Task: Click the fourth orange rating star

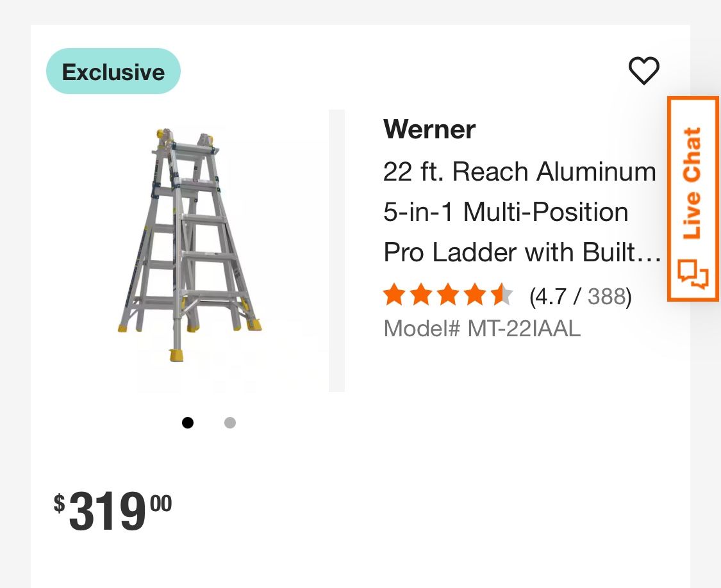Action: [475, 296]
